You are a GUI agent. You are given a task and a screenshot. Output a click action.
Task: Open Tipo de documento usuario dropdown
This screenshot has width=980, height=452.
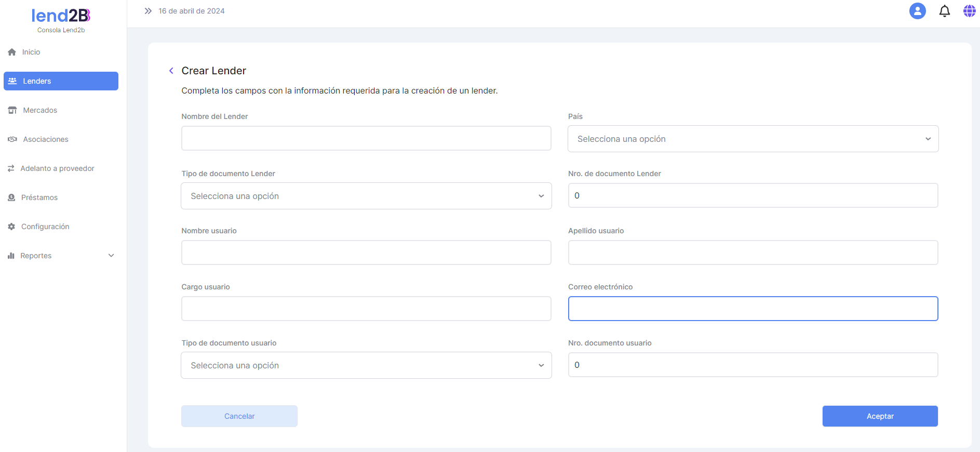(x=366, y=365)
